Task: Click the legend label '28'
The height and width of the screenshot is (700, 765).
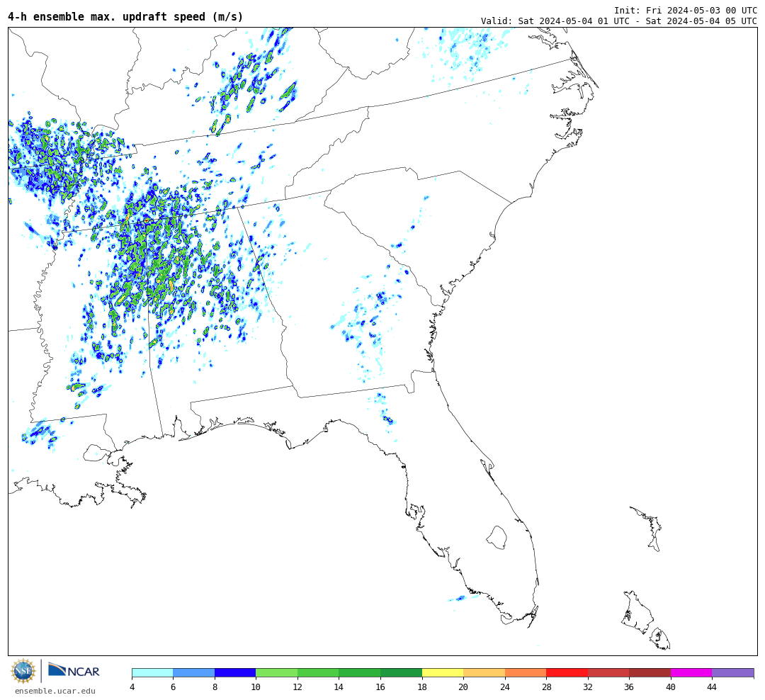Action: pyautogui.click(x=546, y=687)
